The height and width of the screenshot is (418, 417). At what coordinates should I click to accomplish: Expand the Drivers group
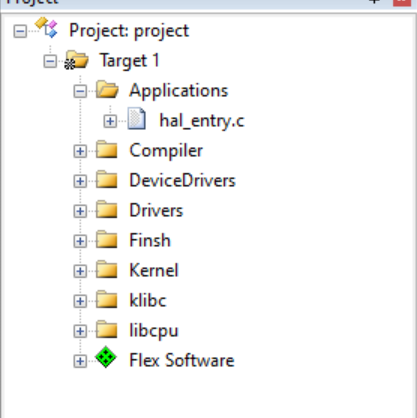tap(80, 211)
